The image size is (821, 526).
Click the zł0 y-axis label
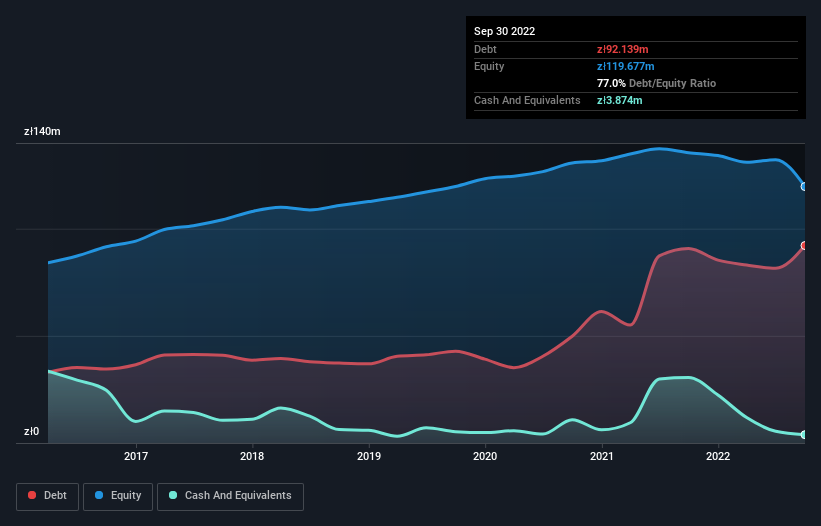pos(31,432)
